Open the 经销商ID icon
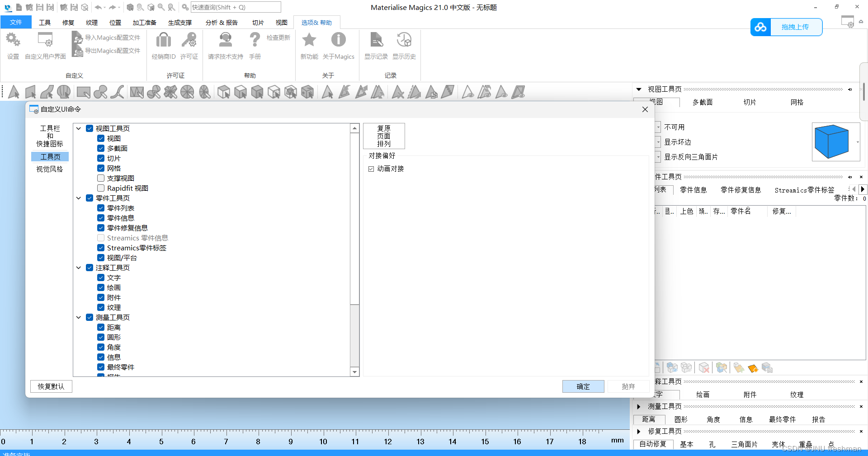The height and width of the screenshot is (456, 868). coord(164,40)
